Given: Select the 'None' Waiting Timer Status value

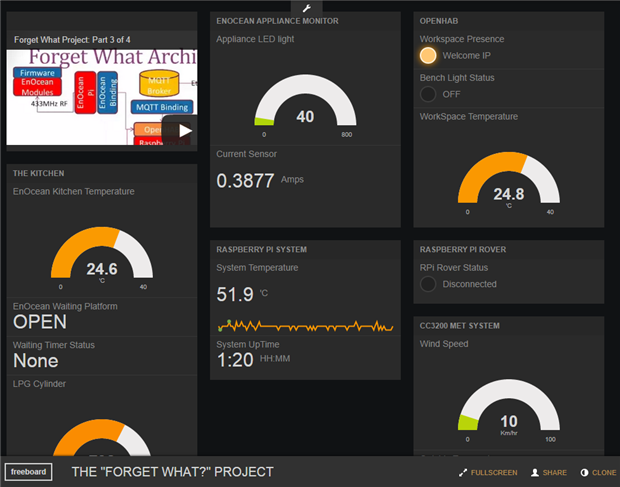Looking at the screenshot, I should coord(36,361).
